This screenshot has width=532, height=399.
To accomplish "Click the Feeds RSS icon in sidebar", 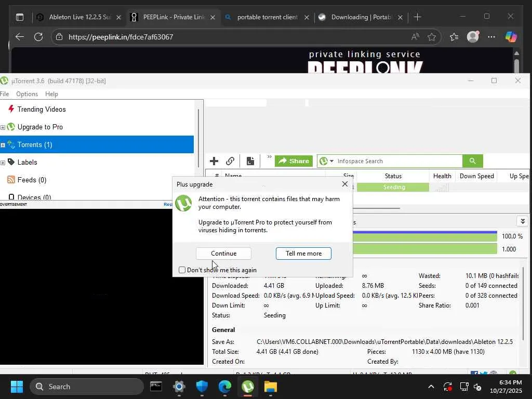I will (x=11, y=179).
